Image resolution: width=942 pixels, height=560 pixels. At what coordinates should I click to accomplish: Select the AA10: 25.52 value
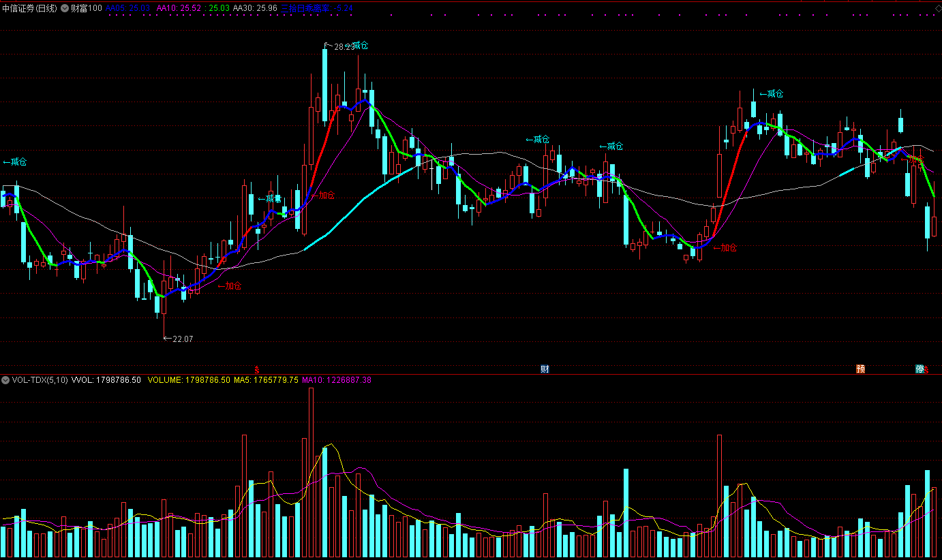click(179, 8)
